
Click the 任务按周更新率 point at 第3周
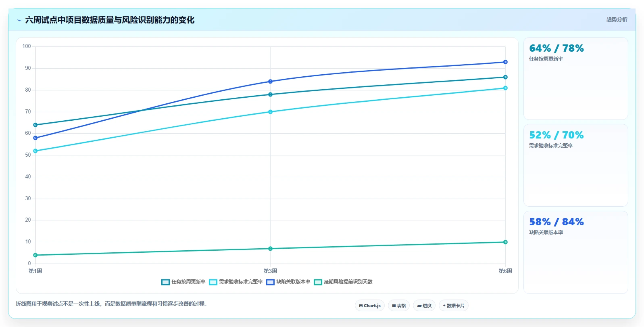click(x=270, y=94)
